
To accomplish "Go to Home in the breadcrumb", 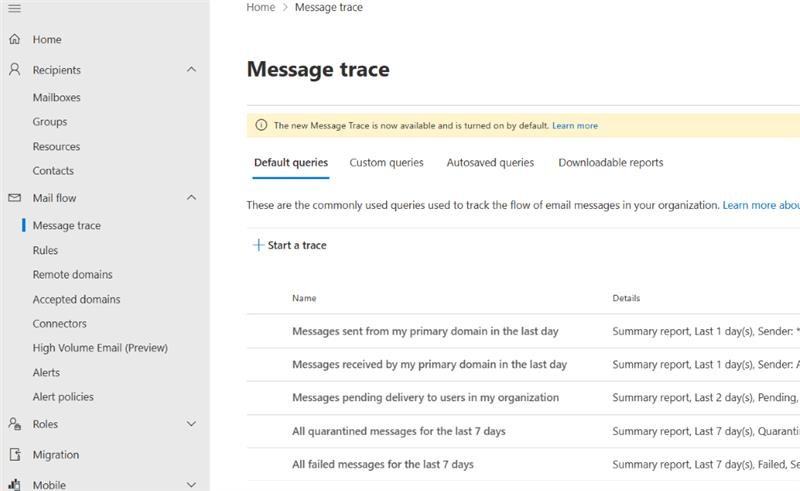I will pos(260,7).
